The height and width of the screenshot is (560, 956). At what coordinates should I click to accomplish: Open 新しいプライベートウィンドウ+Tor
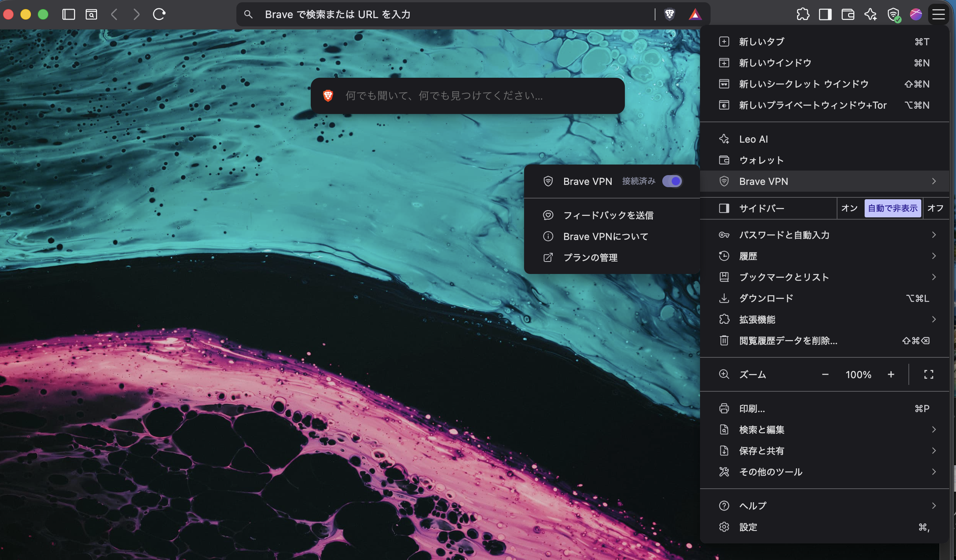point(824,105)
